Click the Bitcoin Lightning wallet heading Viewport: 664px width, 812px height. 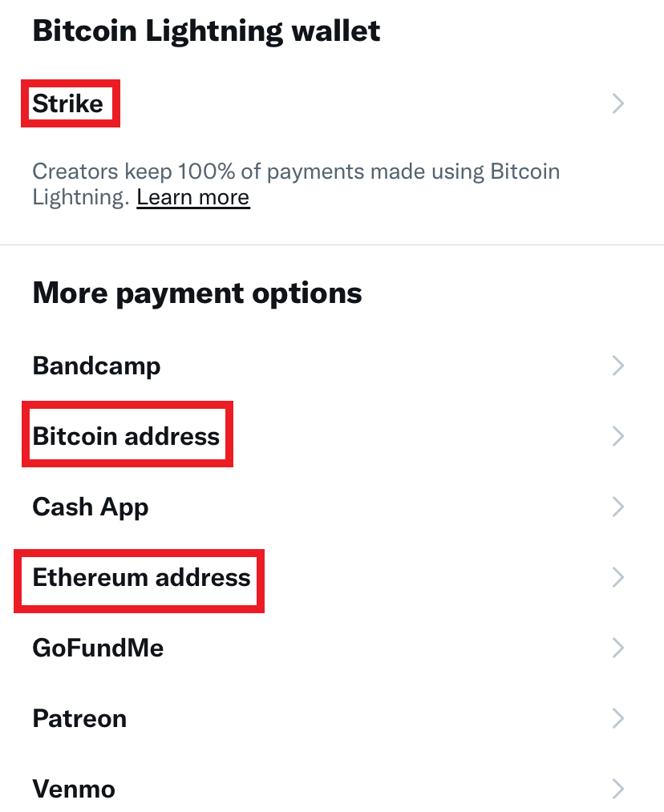(x=205, y=30)
